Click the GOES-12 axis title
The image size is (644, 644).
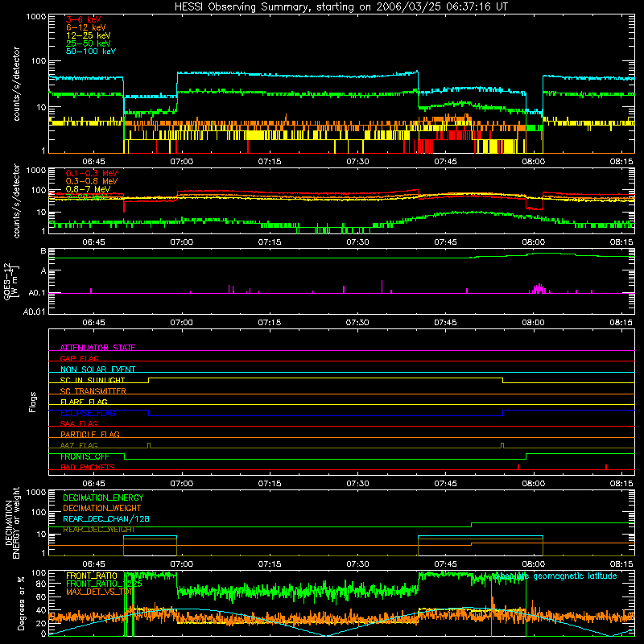(11, 282)
